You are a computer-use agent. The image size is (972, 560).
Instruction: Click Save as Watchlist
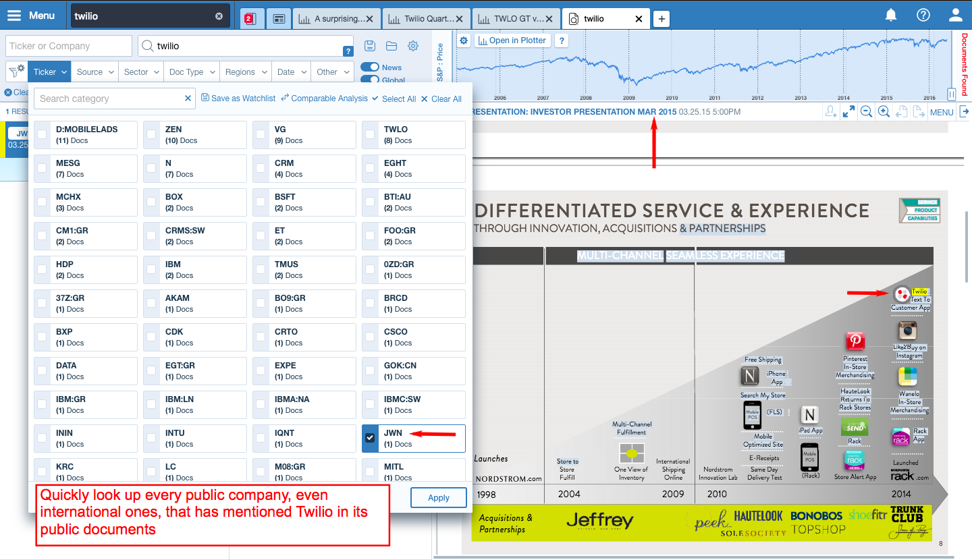click(x=238, y=99)
